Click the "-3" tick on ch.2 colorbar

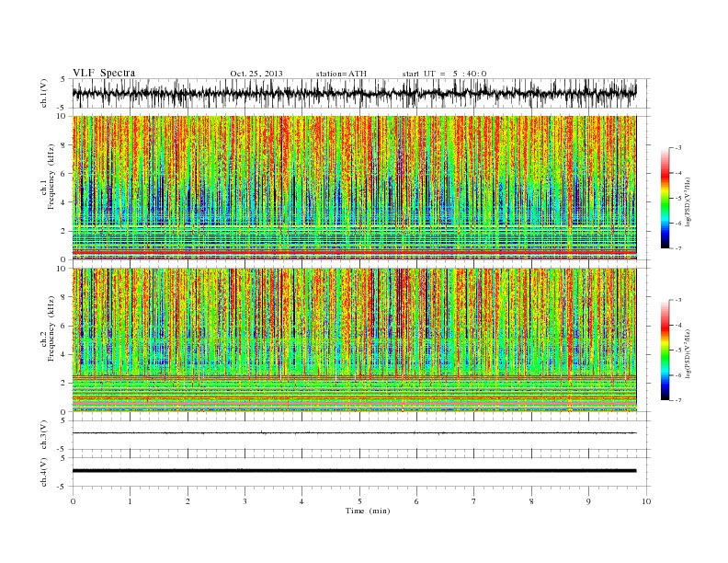[x=677, y=300]
